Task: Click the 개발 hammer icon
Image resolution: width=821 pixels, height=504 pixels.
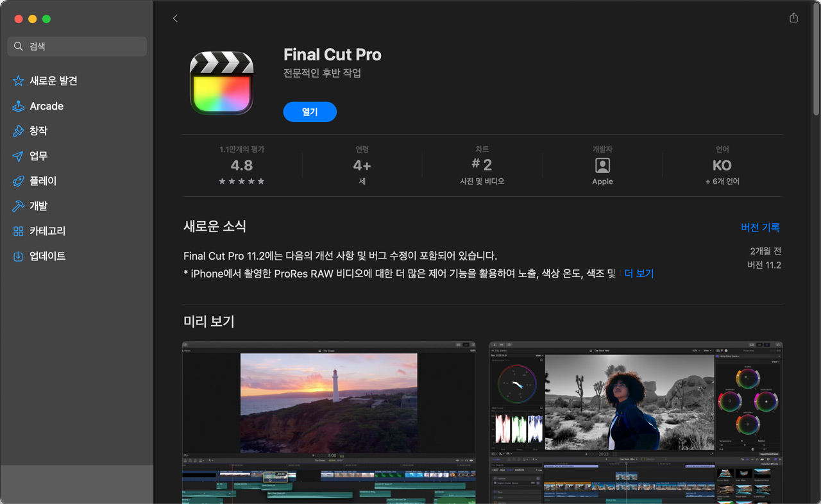Action: pos(18,206)
